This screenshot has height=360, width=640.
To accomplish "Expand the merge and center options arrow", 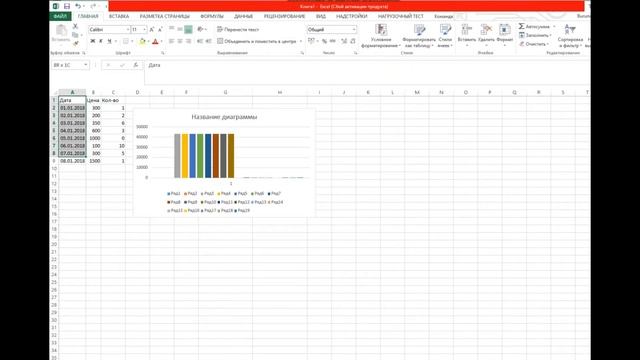I will (301, 41).
